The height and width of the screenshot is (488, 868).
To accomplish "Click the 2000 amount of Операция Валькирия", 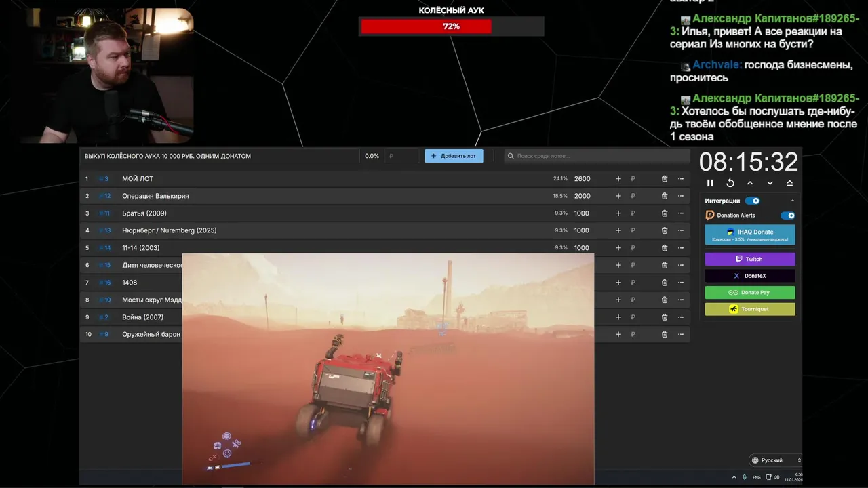I will click(x=583, y=196).
